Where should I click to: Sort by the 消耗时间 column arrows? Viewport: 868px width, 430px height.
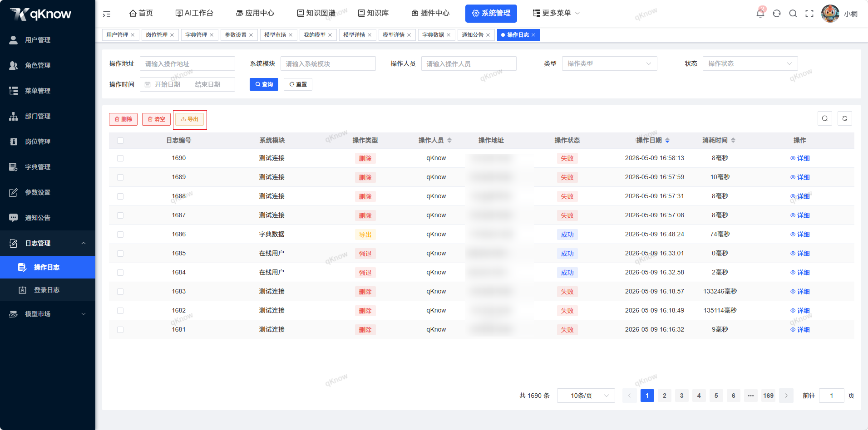(x=733, y=141)
